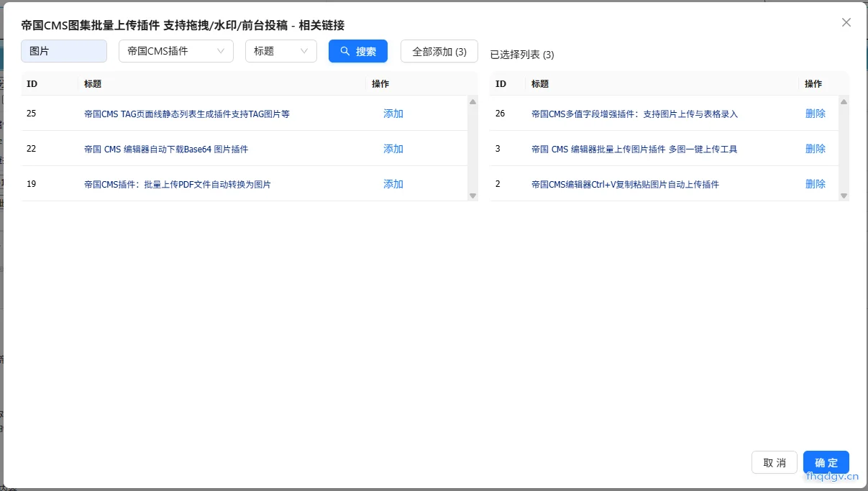Click the search keyword input containing 图片
This screenshot has width=868, height=491.
click(64, 51)
